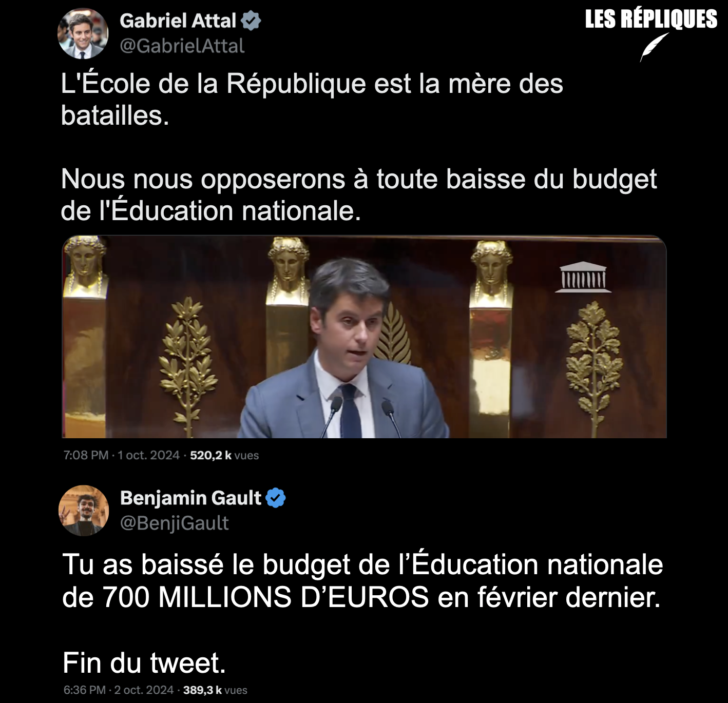This screenshot has height=703, width=728.
Task: Click Gabriel Attal's verified badge
Action: (x=251, y=21)
